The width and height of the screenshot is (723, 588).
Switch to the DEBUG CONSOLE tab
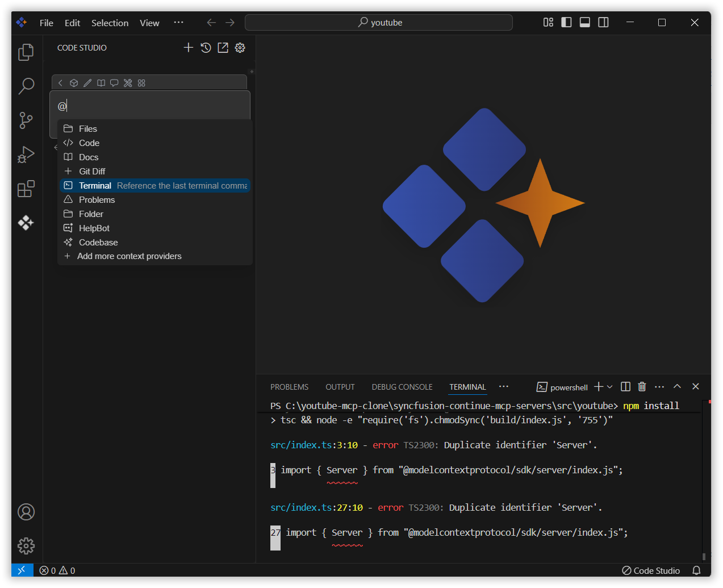[x=402, y=386]
